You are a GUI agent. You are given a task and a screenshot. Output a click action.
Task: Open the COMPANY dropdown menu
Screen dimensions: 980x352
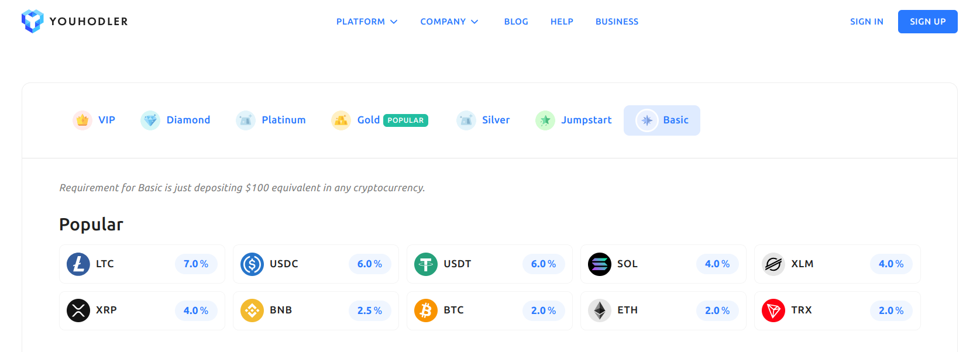pos(449,21)
